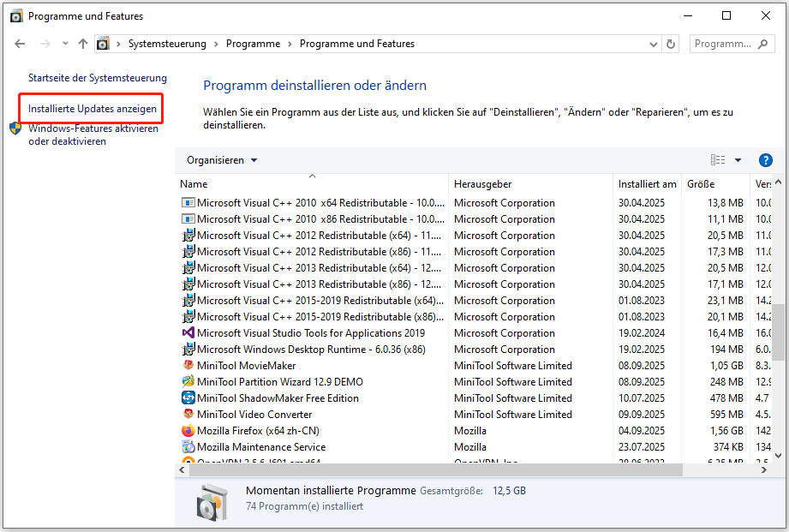Select Visual C++ 2013 (x86) icon

[188, 284]
